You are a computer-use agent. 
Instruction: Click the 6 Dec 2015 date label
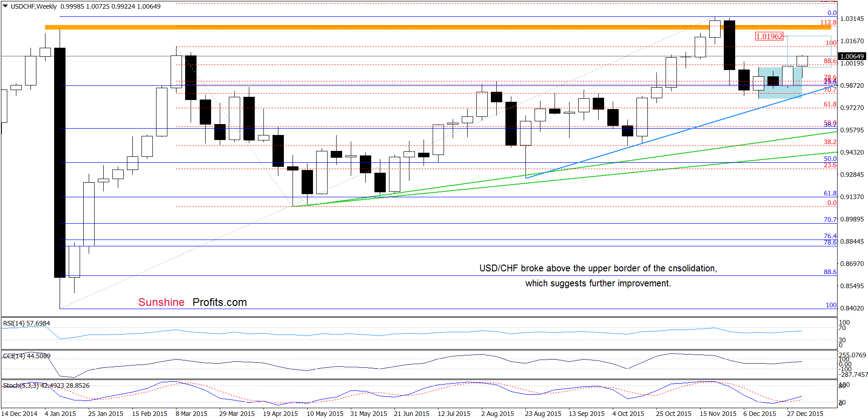point(760,414)
